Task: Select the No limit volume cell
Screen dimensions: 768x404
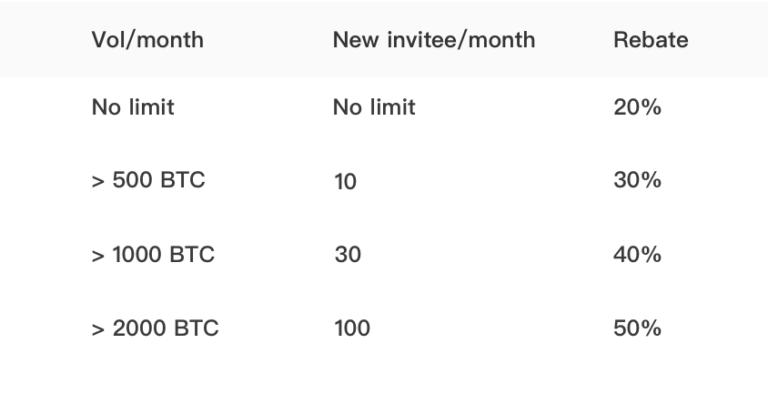Action: pos(133,107)
